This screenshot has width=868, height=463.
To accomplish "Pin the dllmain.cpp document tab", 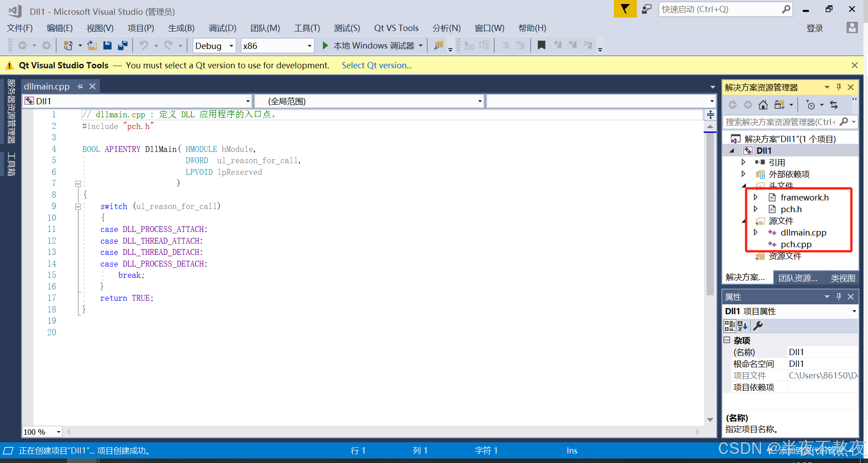I will (x=80, y=86).
